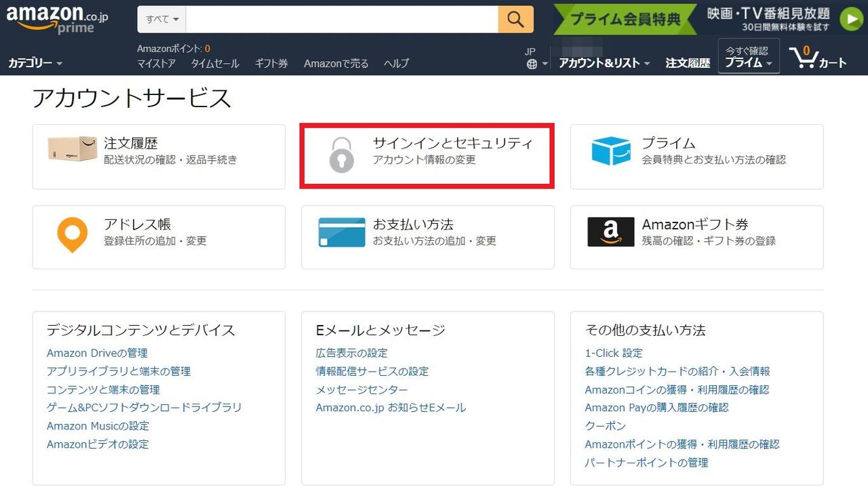Click the Amazon.co.jp prime logo

58,20
